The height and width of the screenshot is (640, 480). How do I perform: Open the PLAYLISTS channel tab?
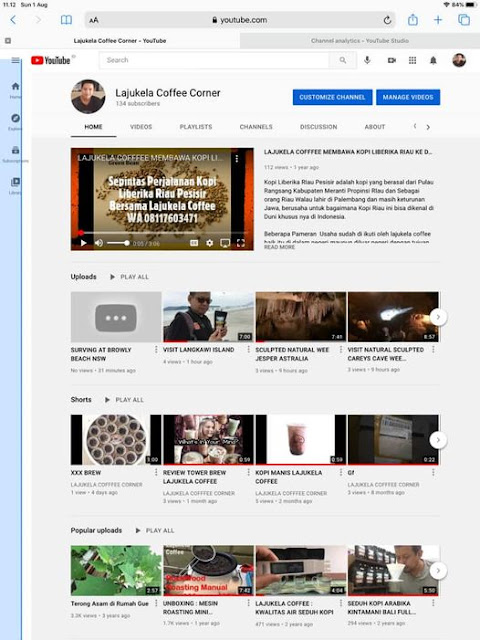coord(196,127)
